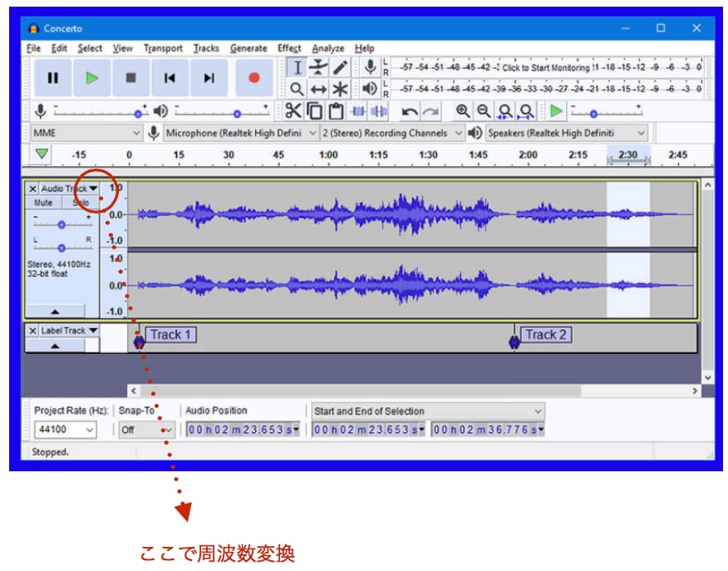The image size is (728, 571).
Task: Click the Project Rate 44100 field
Action: pyautogui.click(x=65, y=431)
